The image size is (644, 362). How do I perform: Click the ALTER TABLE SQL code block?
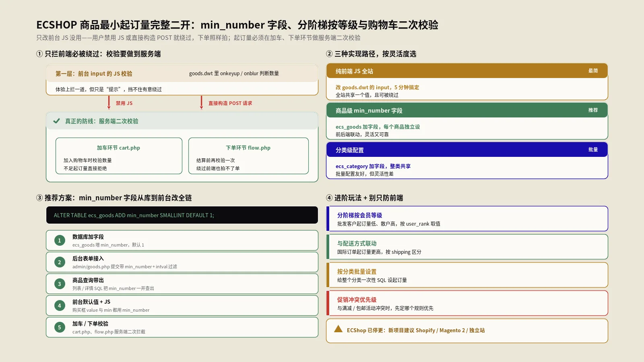click(182, 215)
